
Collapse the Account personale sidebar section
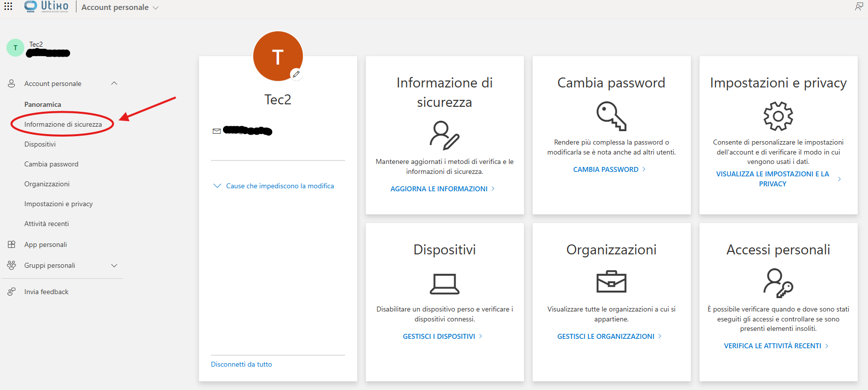(114, 83)
